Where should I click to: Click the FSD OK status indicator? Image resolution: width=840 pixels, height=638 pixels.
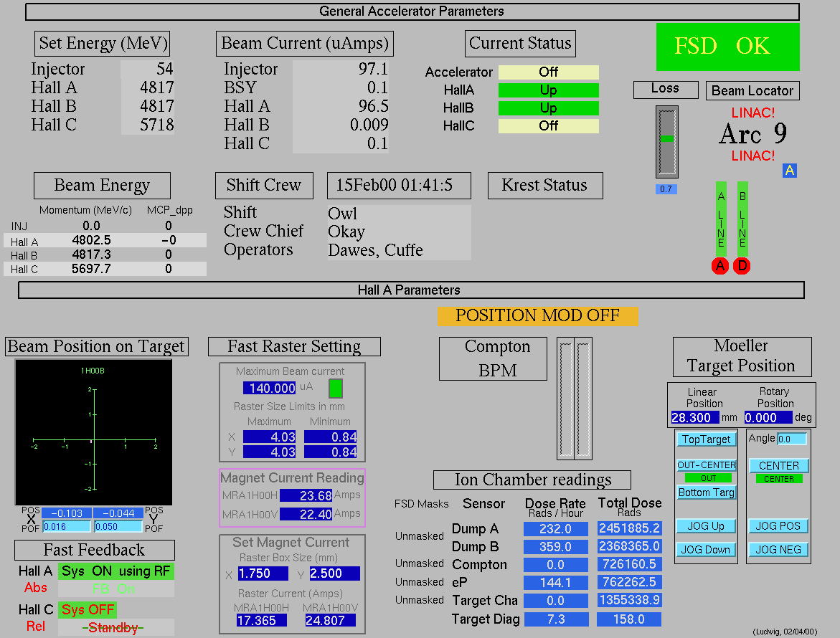click(727, 47)
